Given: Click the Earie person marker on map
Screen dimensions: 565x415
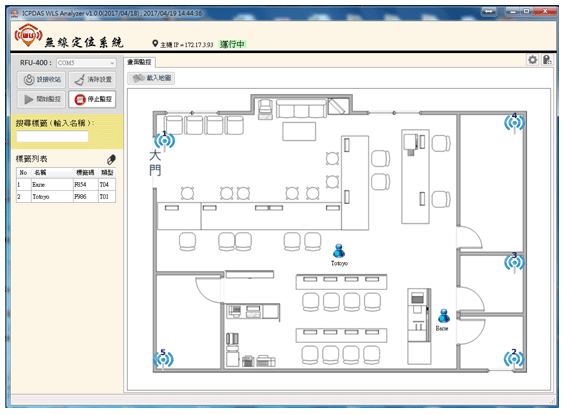Looking at the screenshot, I should 444,316.
